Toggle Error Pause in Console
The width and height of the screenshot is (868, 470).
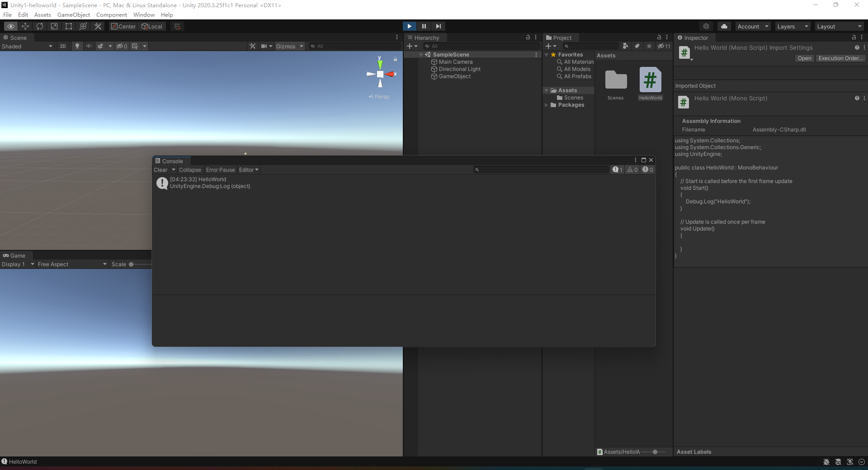221,170
